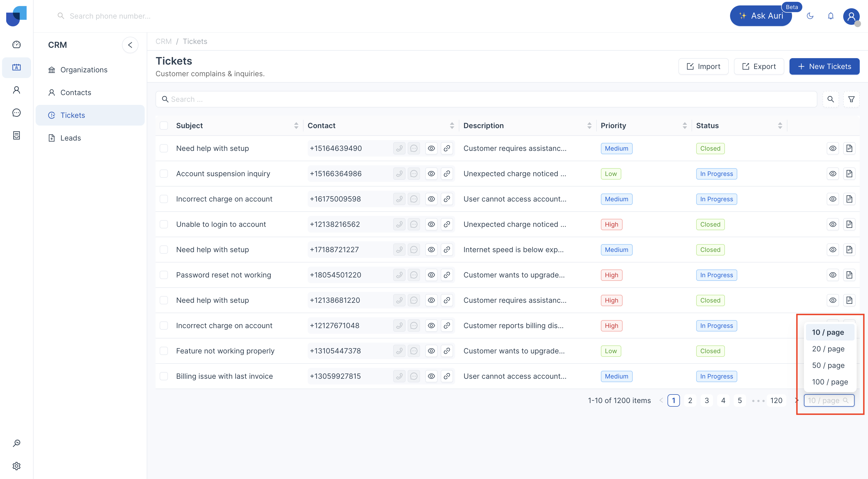Toggle dark mode moon icon
868x479 pixels.
(810, 16)
